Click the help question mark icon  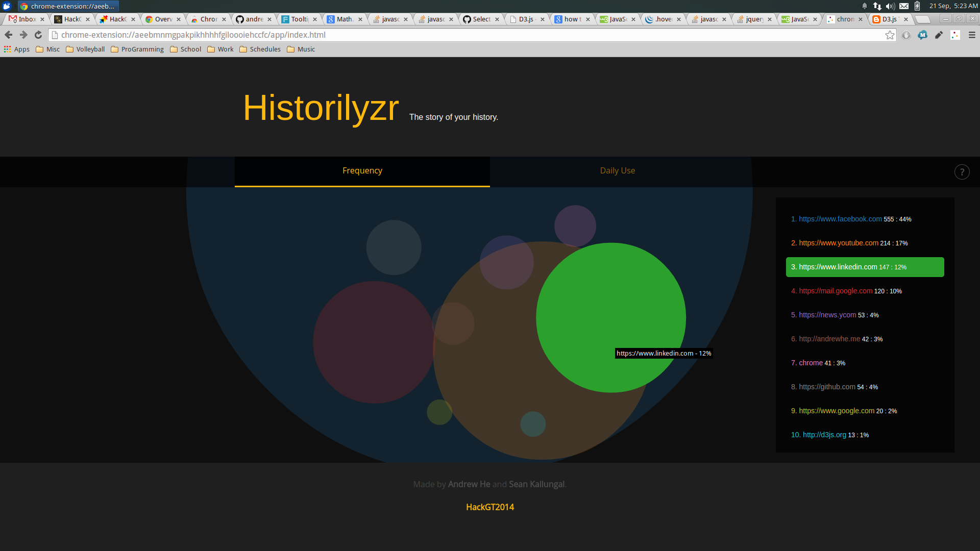click(x=962, y=172)
